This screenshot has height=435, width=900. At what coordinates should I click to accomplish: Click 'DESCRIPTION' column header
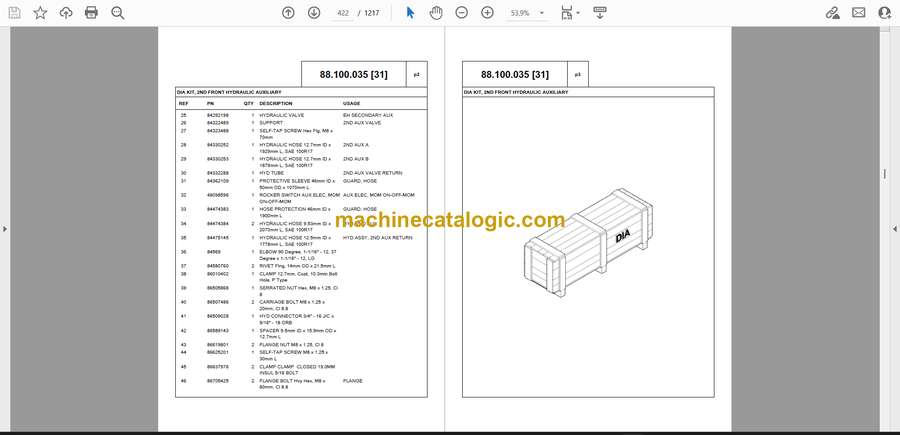[x=276, y=104]
